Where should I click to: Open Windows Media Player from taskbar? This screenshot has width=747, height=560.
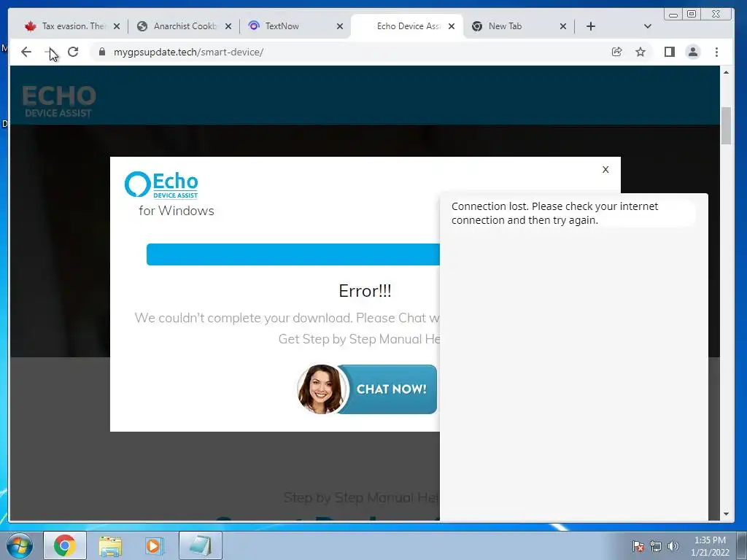click(x=154, y=545)
